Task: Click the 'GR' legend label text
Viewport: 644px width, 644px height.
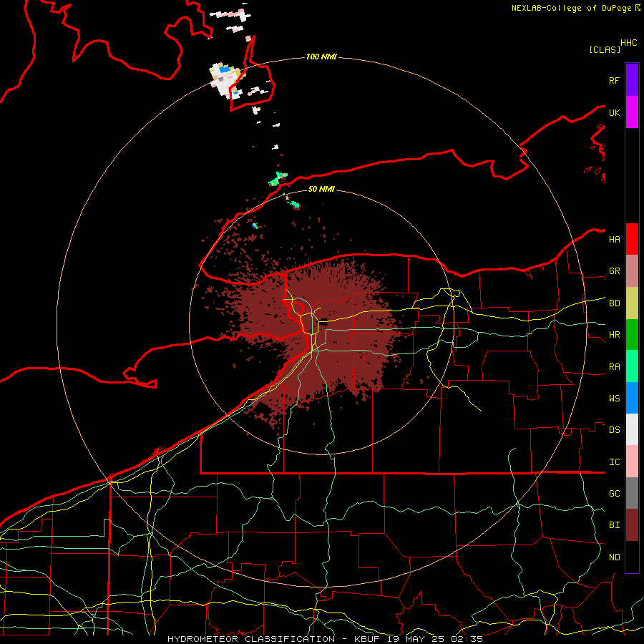Action: point(614,271)
